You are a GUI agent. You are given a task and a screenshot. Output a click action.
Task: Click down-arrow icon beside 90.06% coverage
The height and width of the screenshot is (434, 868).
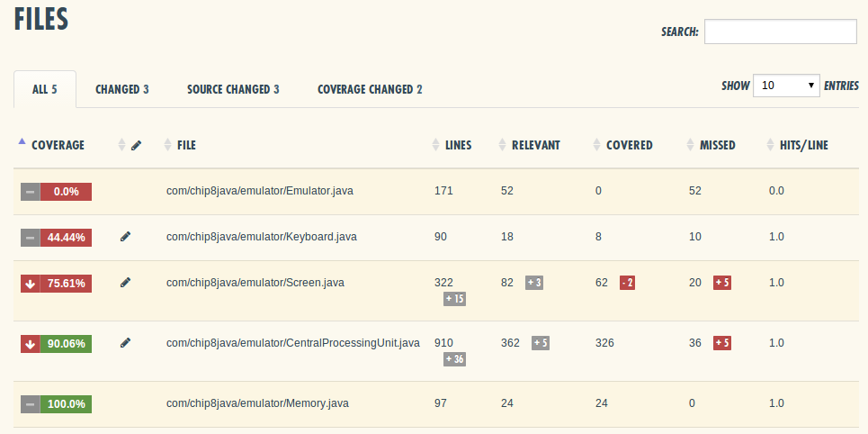[x=31, y=343]
